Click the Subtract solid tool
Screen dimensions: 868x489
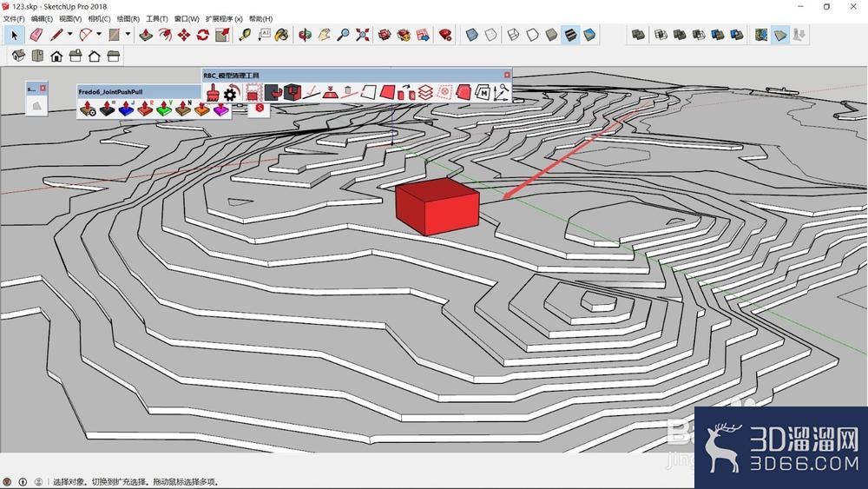(x=699, y=35)
